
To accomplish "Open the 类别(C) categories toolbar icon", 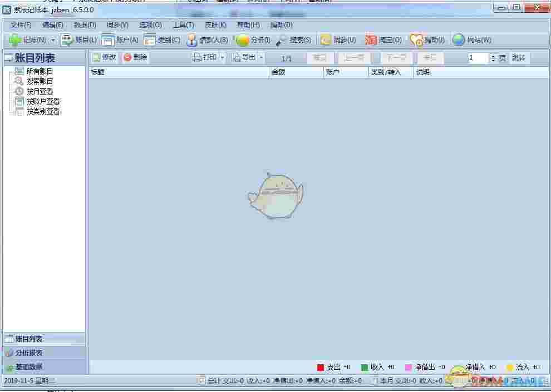I will (x=149, y=40).
